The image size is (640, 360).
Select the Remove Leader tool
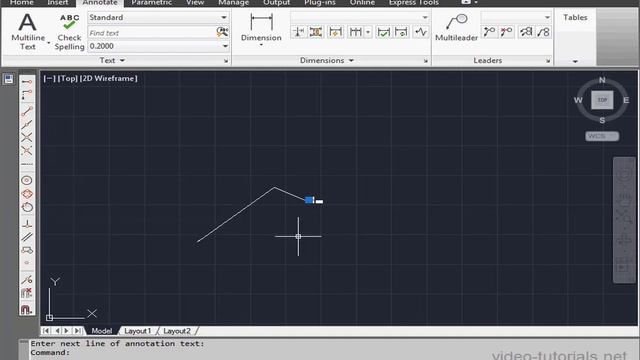click(x=507, y=32)
